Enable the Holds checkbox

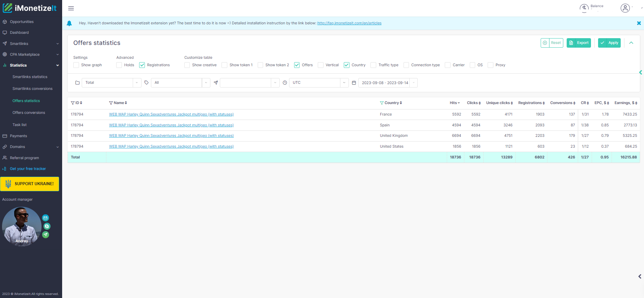pos(119,65)
